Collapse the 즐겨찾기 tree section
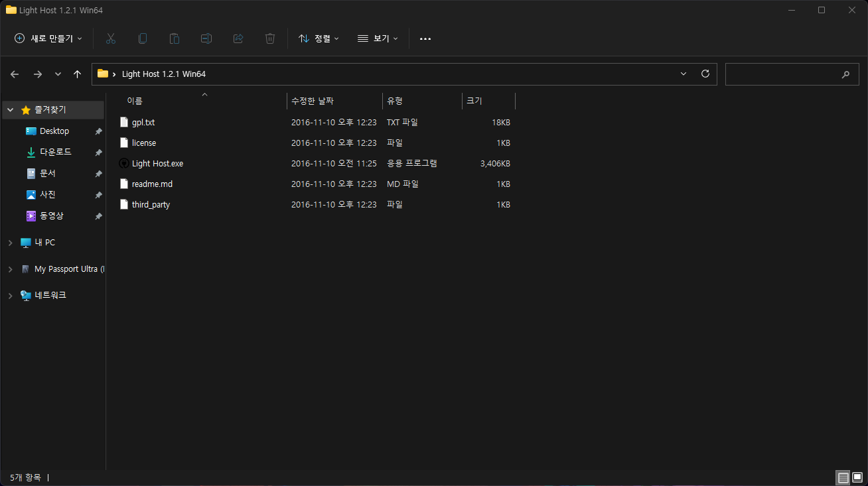This screenshot has height=486, width=868. point(10,110)
